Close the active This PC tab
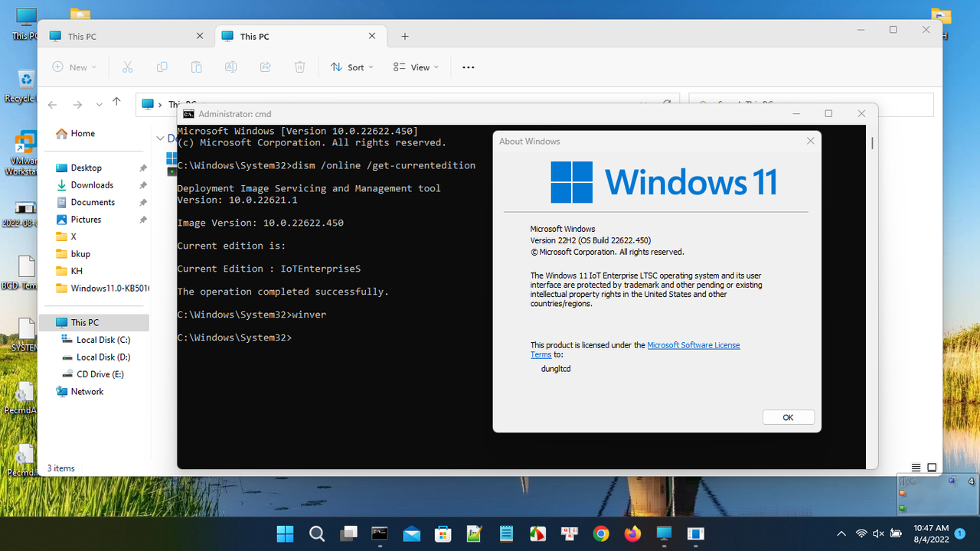 [372, 36]
